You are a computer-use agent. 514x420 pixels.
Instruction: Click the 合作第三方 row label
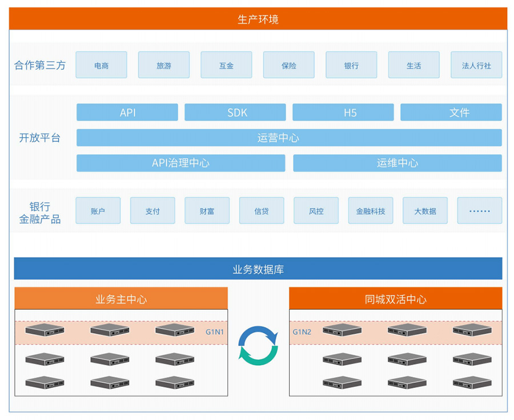(x=40, y=65)
